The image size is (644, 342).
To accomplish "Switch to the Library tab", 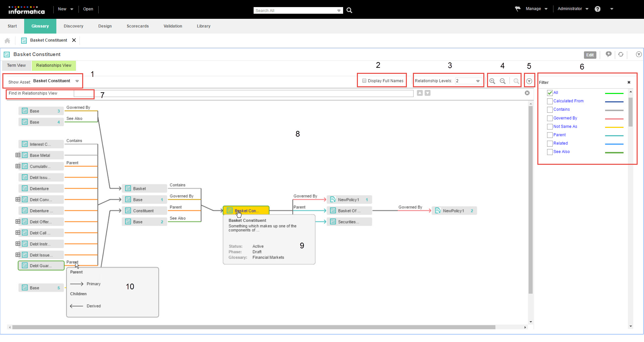I will tap(204, 26).
